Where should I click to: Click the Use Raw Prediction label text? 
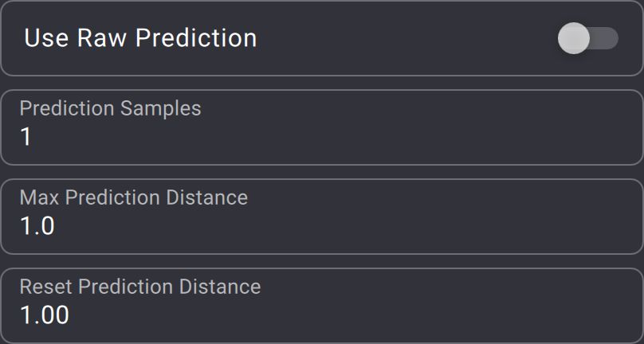point(140,38)
